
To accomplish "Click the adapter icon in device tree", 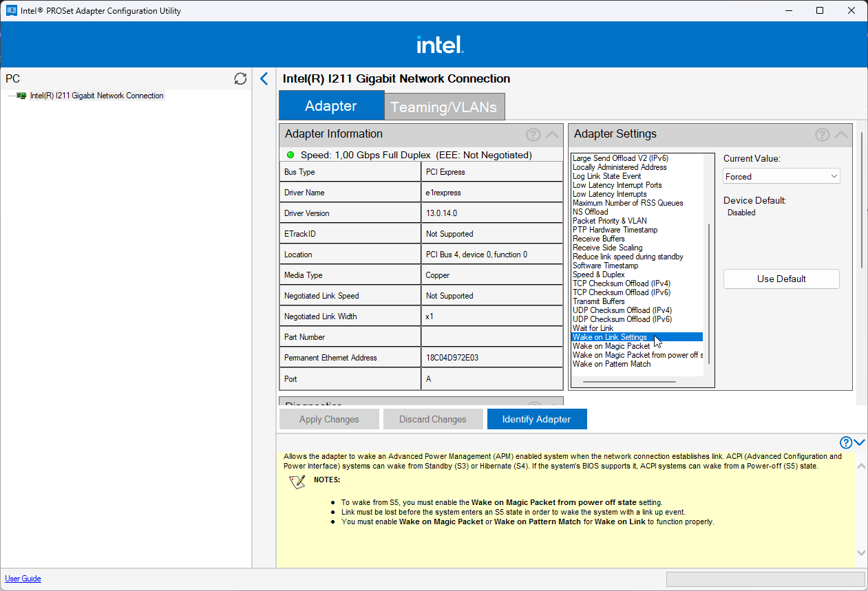I will [21, 96].
